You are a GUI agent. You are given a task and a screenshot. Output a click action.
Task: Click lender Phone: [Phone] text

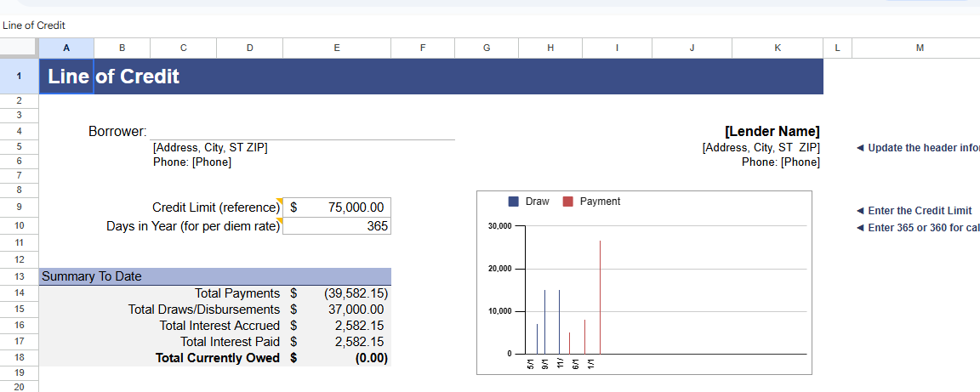point(781,162)
